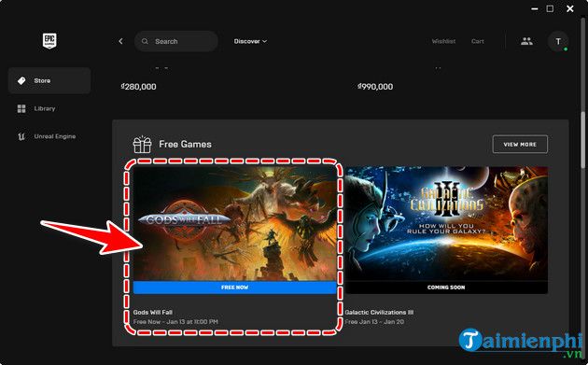Click the vertical scrollbar thumb
Viewport: 588px width, 365px height.
(583, 139)
